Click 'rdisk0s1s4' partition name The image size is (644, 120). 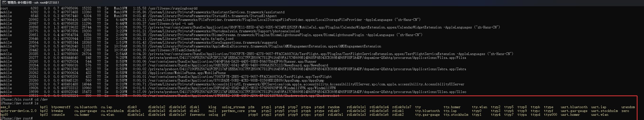pyautogui.click(x=379, y=107)
